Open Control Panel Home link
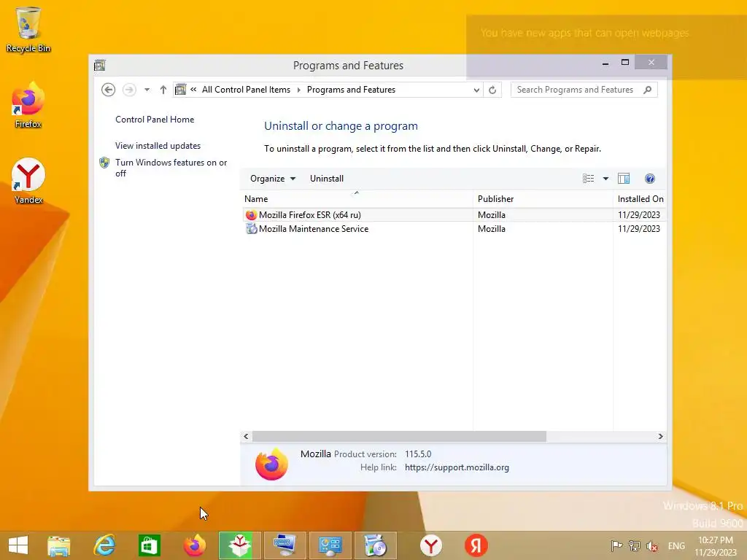This screenshot has height=560, width=747. tap(155, 120)
